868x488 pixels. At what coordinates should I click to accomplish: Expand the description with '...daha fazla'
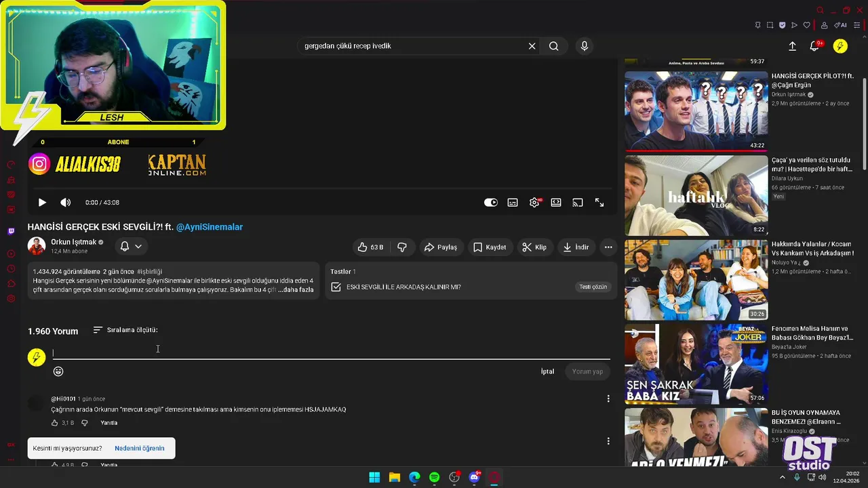[x=296, y=290]
